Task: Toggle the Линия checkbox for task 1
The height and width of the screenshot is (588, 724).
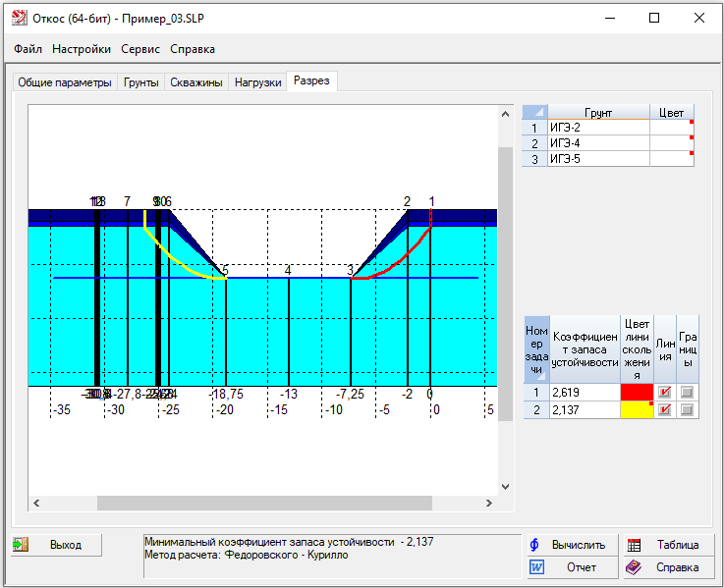Action: (x=664, y=393)
